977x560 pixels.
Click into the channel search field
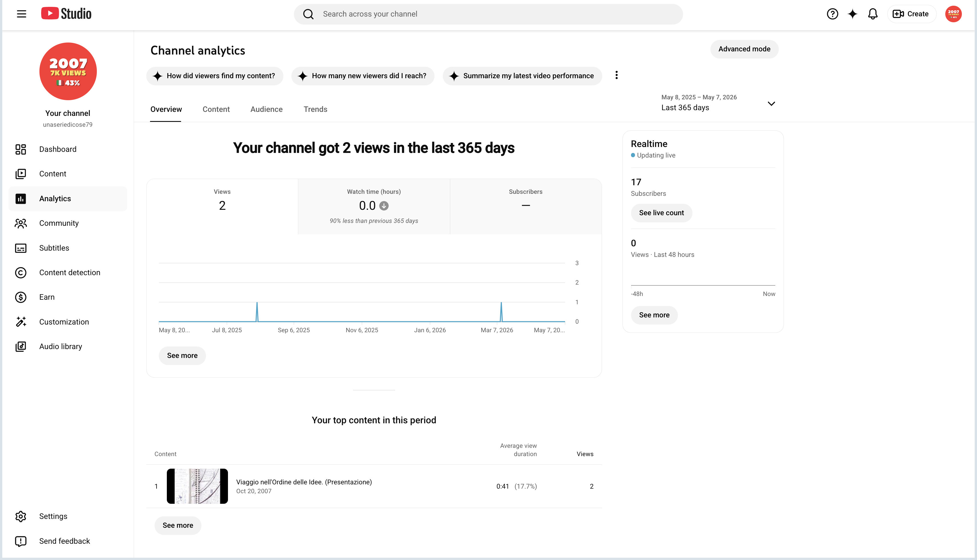tap(488, 14)
